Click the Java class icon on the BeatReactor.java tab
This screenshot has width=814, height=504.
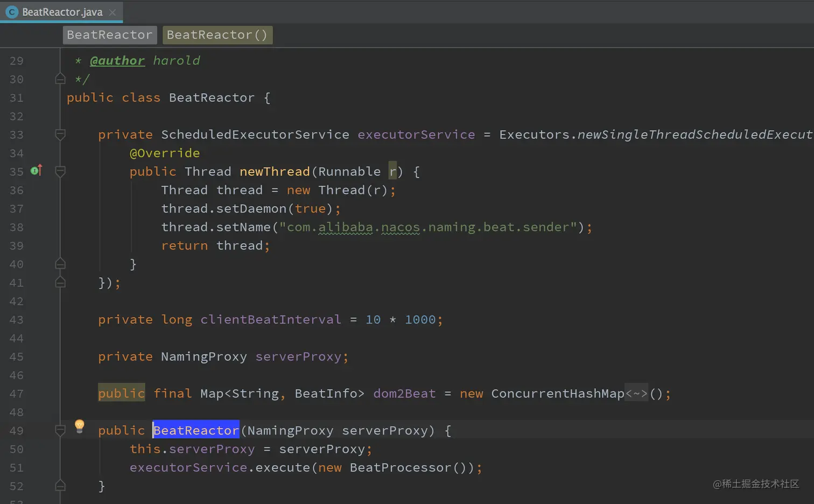pyautogui.click(x=12, y=12)
